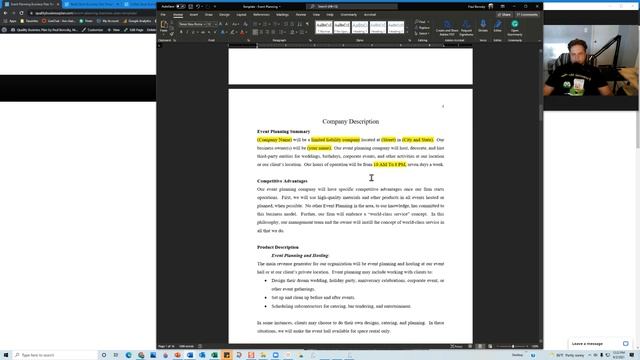The height and width of the screenshot is (360, 640).
Task: Click the Sort icon in Paragraph group
Action: (x=299, y=24)
